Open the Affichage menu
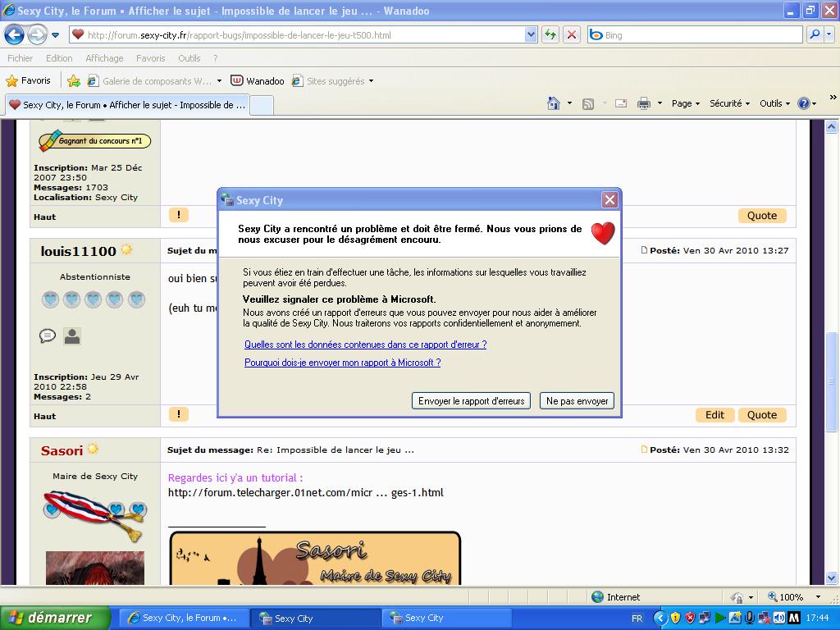The height and width of the screenshot is (630, 840). click(x=104, y=58)
